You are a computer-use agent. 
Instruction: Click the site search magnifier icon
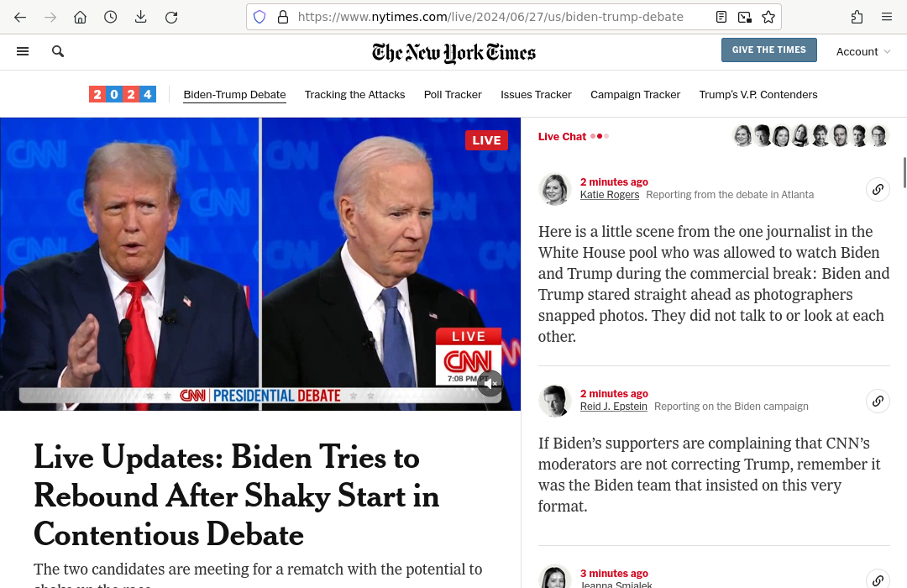tap(58, 51)
